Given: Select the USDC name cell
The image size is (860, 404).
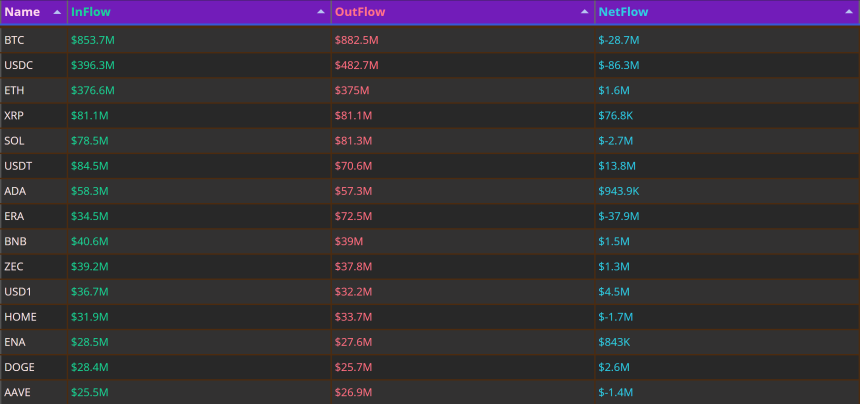Looking at the screenshot, I should coord(34,65).
